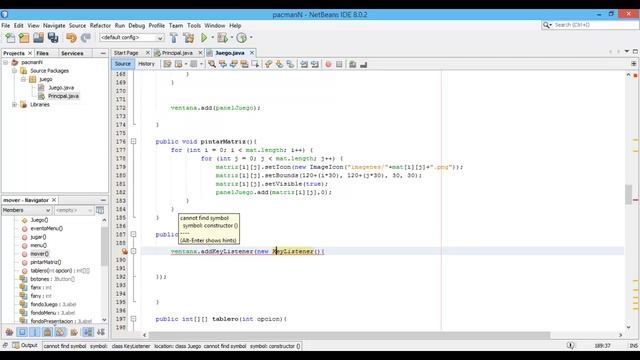Viewport: 640px width, 360px height.
Task: Click the Shift Line Right icon
Action: [x=315, y=64]
